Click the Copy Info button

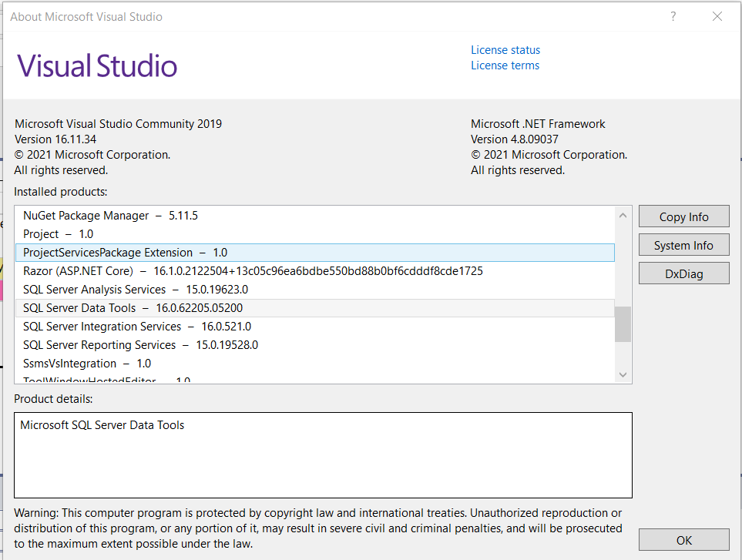[x=683, y=216]
